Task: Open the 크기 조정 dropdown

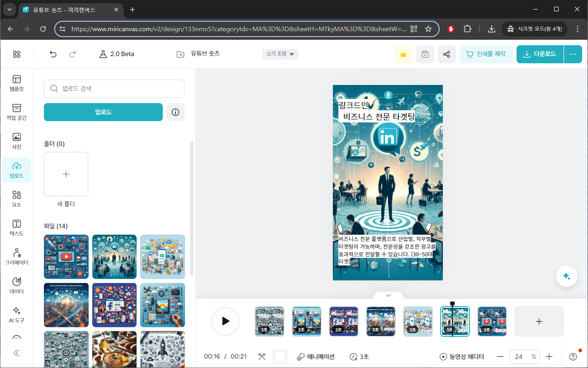Action: [x=280, y=54]
